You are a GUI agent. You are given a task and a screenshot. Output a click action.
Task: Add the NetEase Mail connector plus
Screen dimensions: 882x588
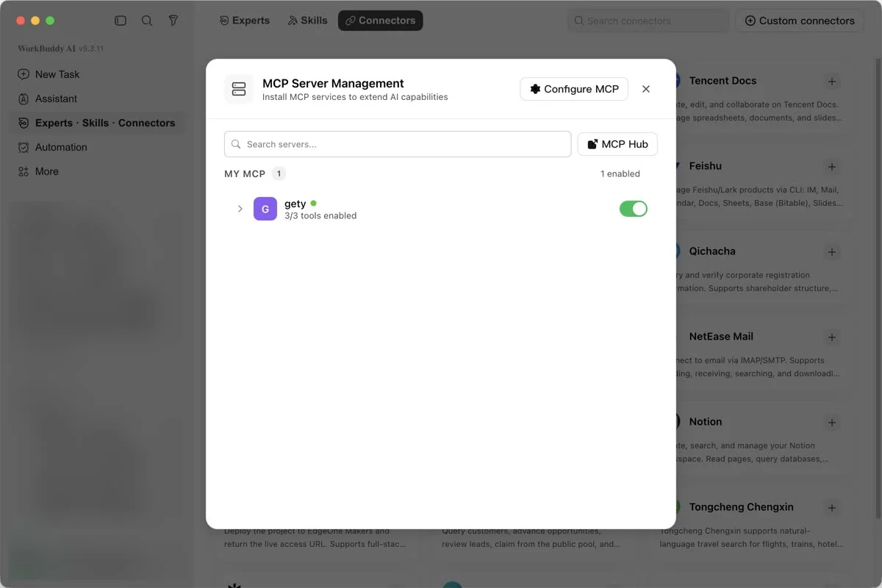[832, 337]
